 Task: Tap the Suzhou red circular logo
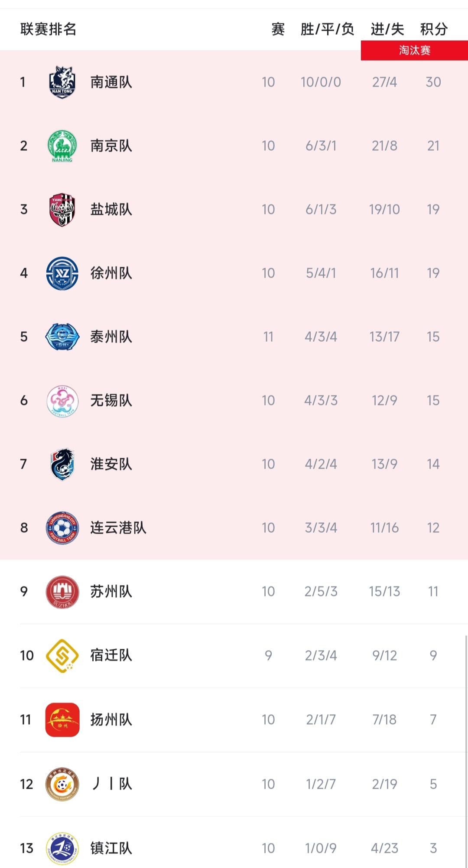pos(62,592)
